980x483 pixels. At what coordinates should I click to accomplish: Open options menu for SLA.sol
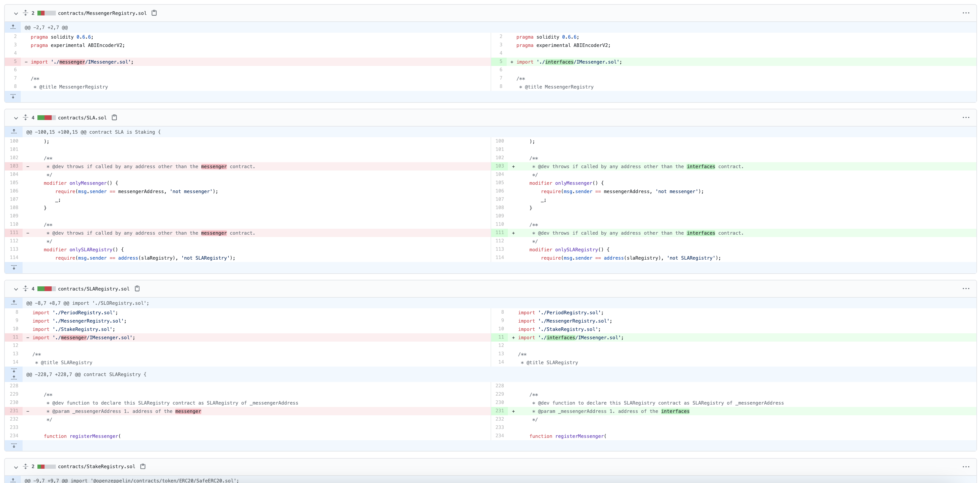(x=965, y=118)
